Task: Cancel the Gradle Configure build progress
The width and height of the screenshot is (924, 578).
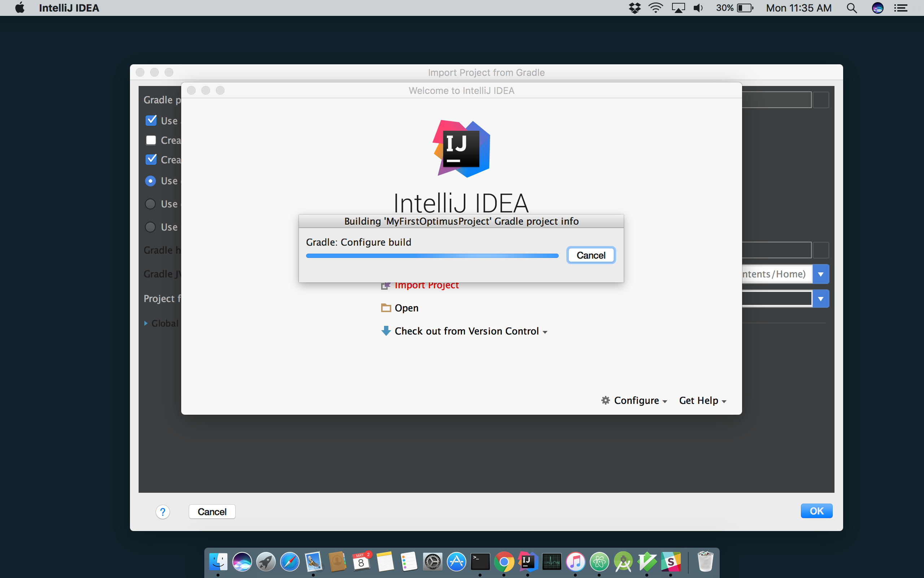Action: tap(590, 255)
